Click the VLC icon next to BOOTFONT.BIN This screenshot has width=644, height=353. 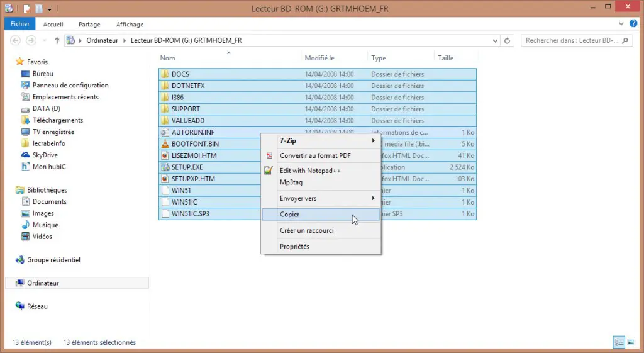(x=165, y=144)
